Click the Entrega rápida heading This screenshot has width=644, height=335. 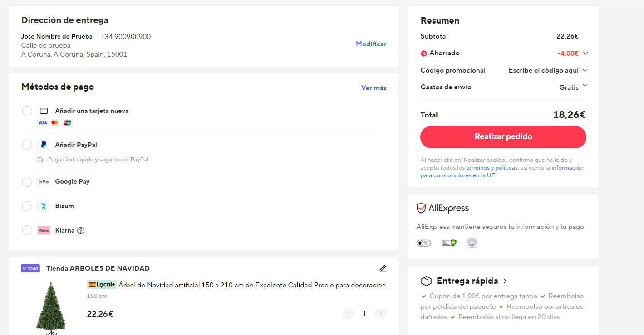467,281
